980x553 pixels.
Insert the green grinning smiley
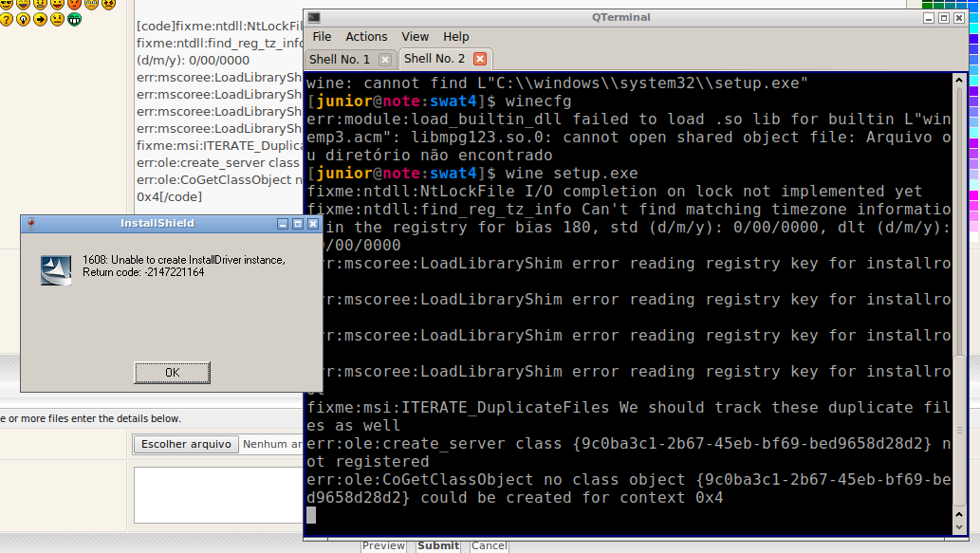tap(74, 19)
